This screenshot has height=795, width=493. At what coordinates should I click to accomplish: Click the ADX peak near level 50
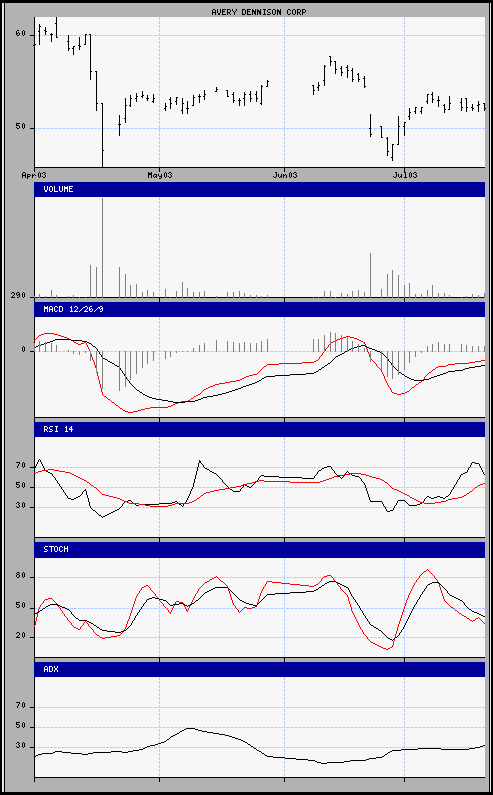[x=189, y=728]
